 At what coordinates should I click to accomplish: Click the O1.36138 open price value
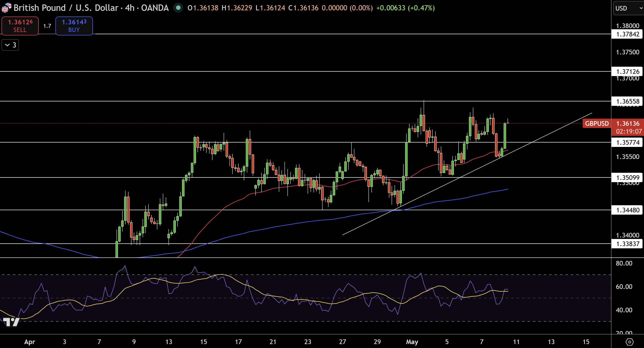[203, 8]
